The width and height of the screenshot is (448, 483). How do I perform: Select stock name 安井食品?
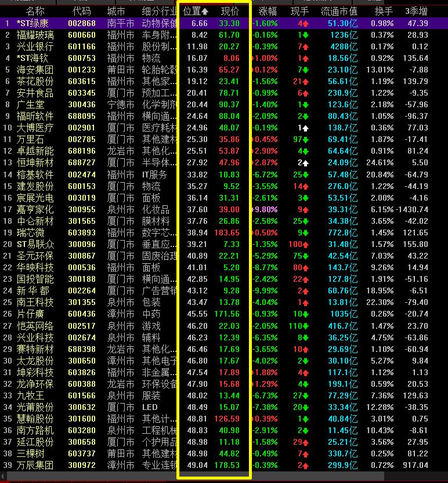(35, 93)
